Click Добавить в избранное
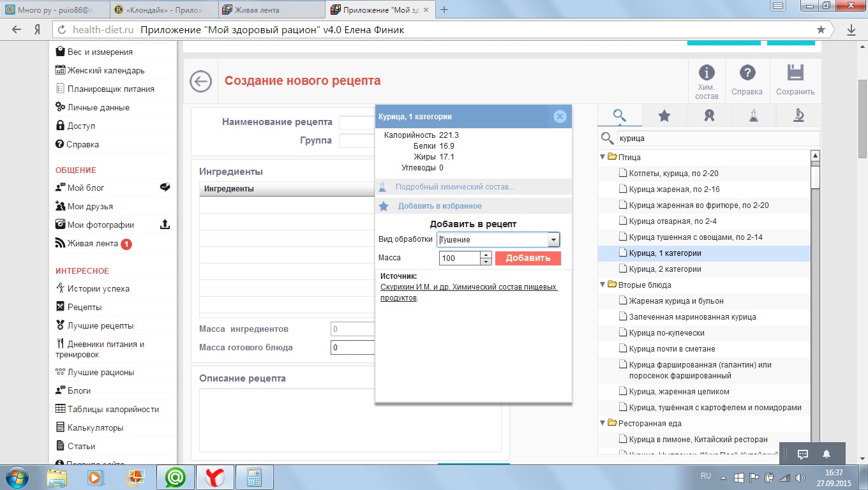The height and width of the screenshot is (490, 868). (x=439, y=206)
